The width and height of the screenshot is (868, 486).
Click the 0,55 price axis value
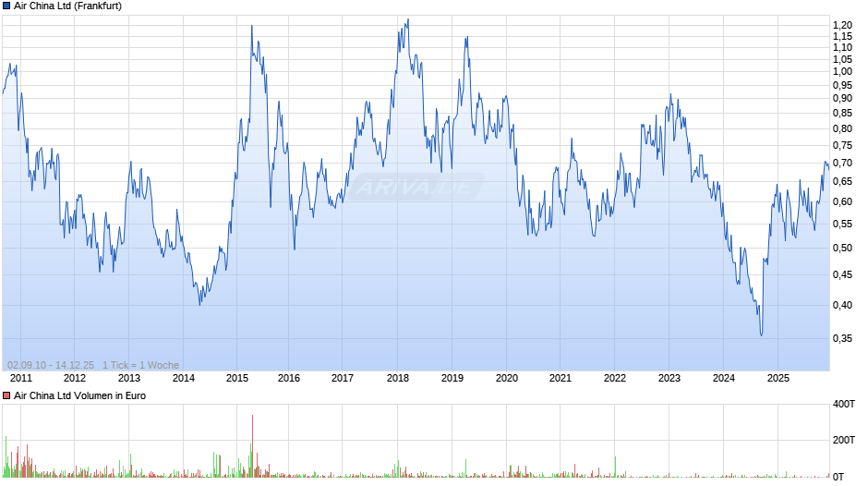(842, 225)
